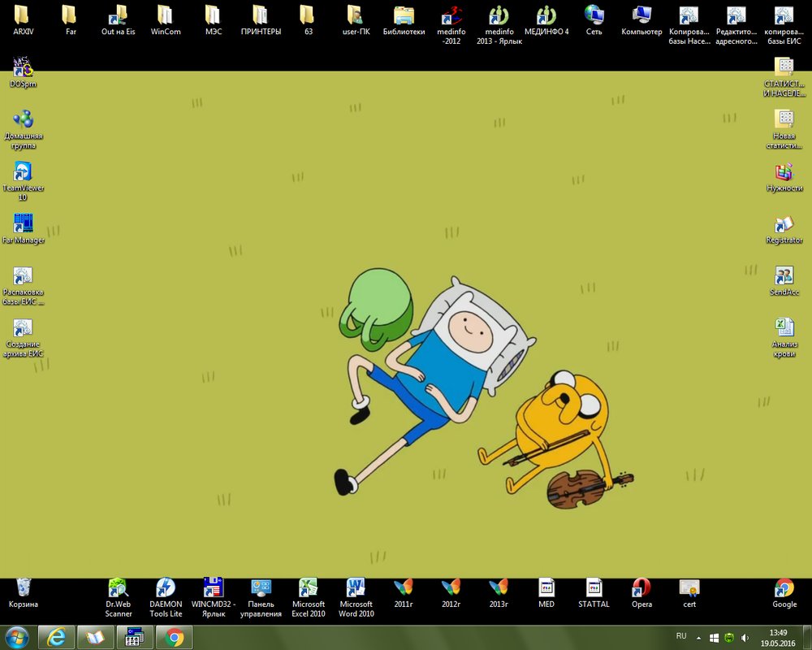Open the Нужности archive icon
This screenshot has width=812, height=650.
[x=784, y=177]
